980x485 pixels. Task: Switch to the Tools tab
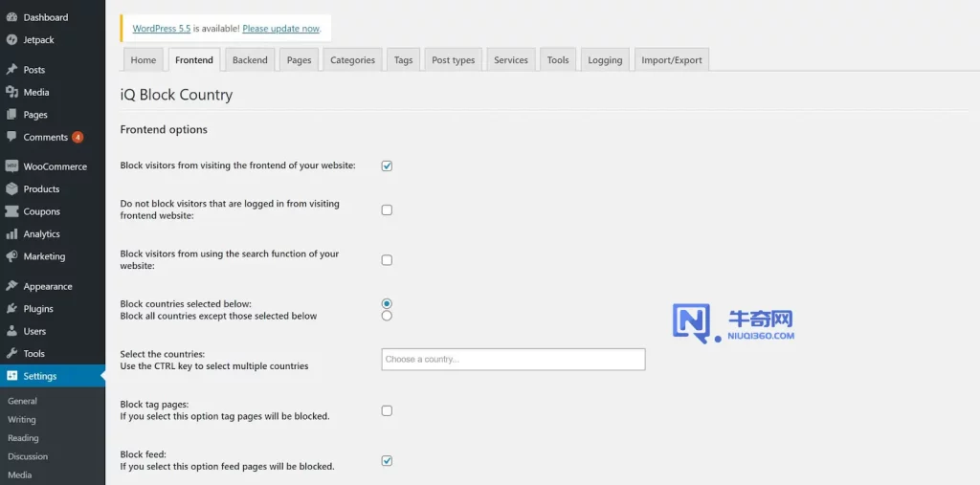click(558, 60)
